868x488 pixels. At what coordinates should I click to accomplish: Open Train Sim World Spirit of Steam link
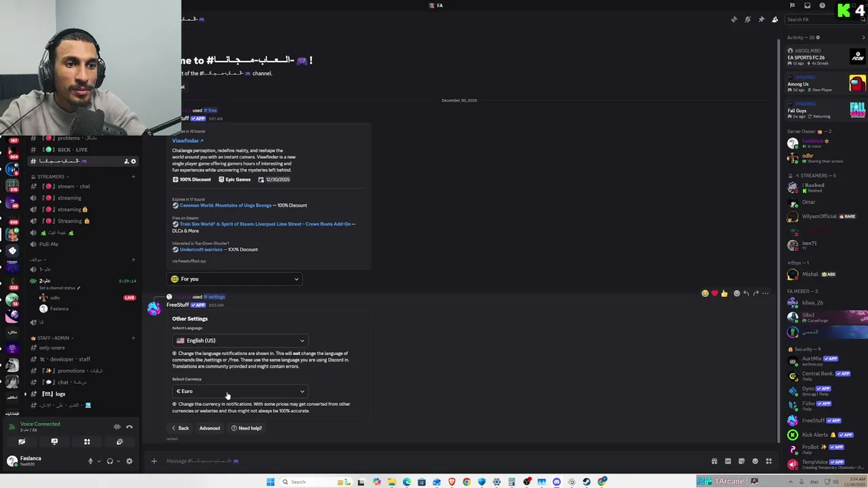265,224
